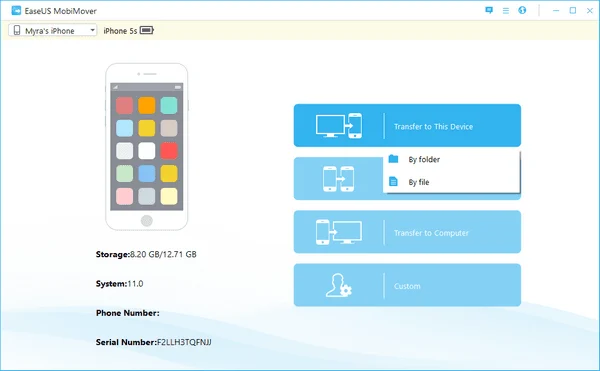Click the Transfer to Computer button

tap(407, 232)
